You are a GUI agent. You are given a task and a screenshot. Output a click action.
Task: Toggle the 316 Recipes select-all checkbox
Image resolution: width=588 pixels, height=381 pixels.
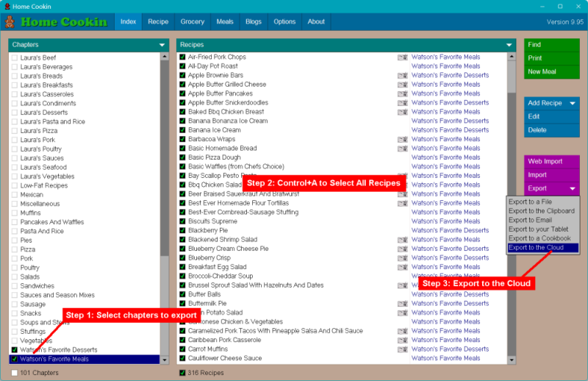[182, 373]
